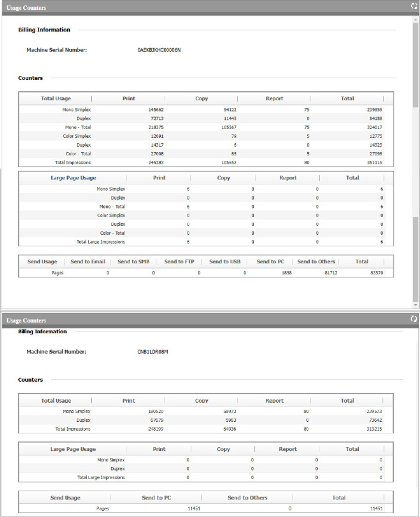Select Color Simplex print value 12691
Image resolution: width=420 pixels, height=517 pixels.
(x=157, y=136)
